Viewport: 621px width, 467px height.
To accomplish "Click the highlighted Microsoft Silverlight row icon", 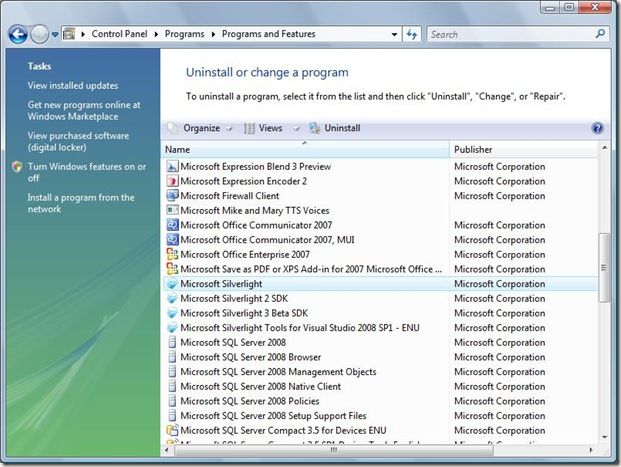I will coord(172,284).
